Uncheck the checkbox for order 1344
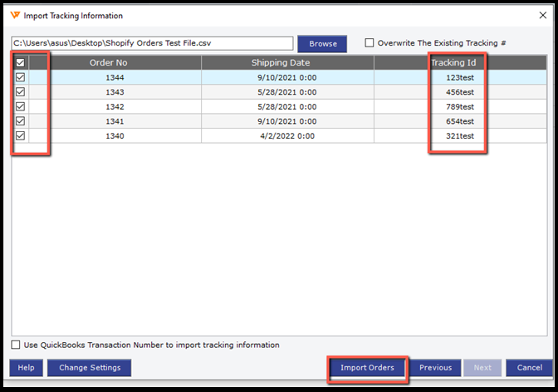This screenshot has height=392, width=558. [20, 77]
